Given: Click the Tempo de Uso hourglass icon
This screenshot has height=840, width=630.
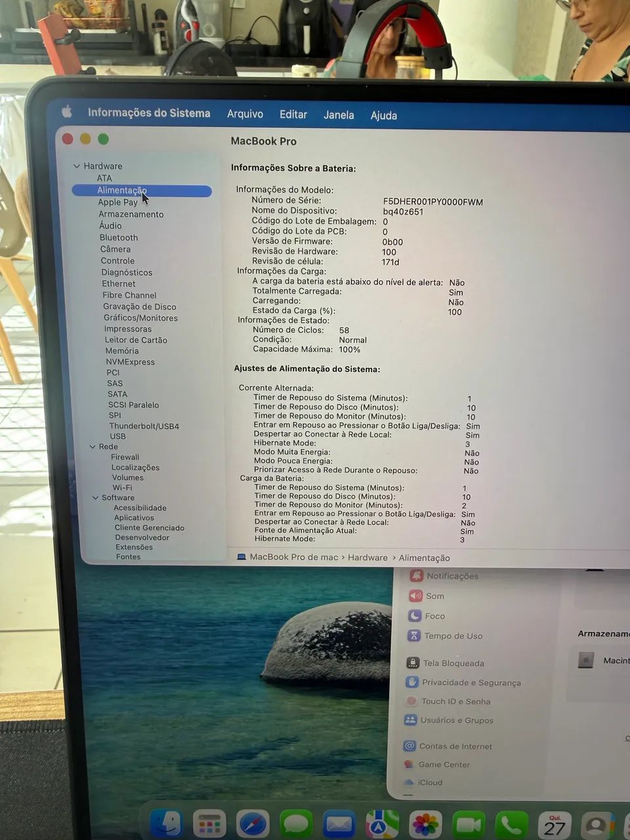Looking at the screenshot, I should click(414, 635).
